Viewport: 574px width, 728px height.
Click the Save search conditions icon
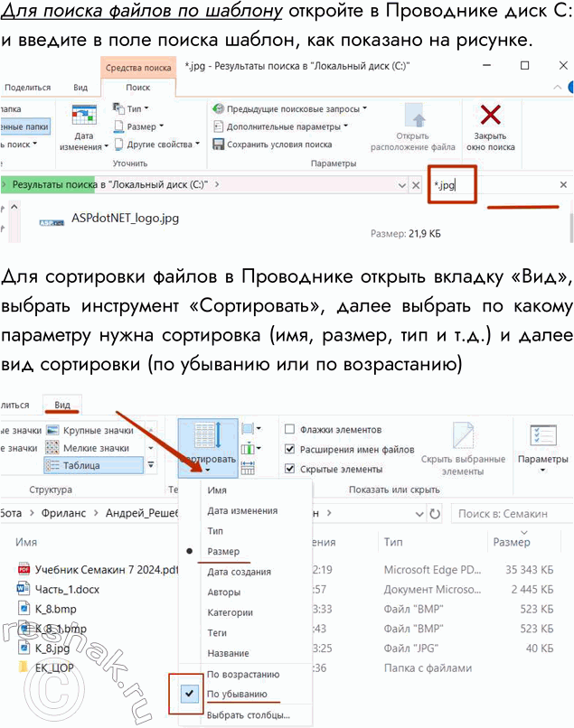point(218,145)
